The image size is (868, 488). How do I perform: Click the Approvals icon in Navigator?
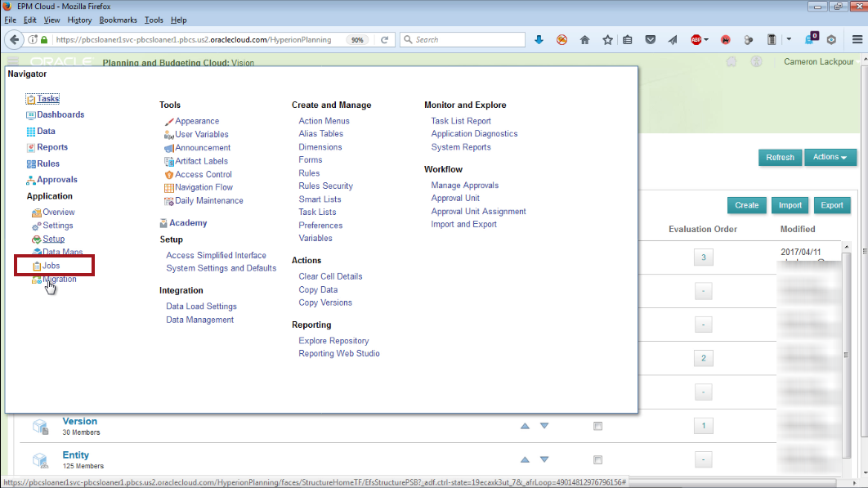[31, 180]
